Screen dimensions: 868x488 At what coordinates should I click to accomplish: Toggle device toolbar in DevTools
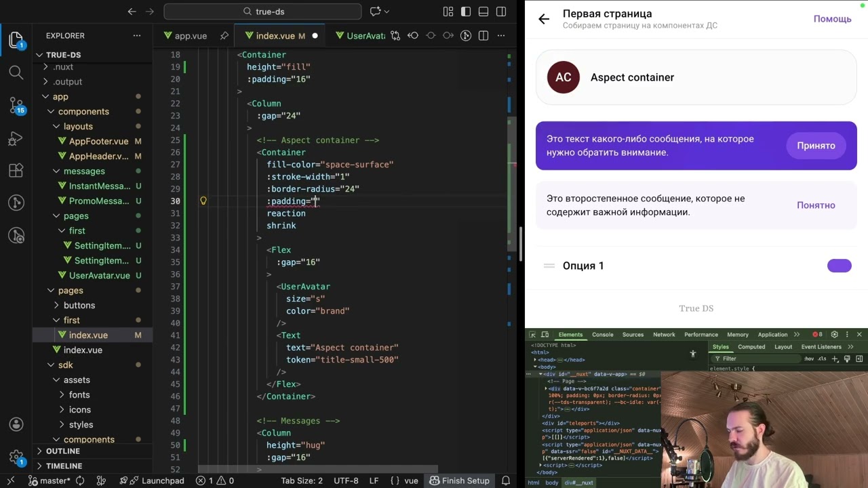pyautogui.click(x=544, y=335)
